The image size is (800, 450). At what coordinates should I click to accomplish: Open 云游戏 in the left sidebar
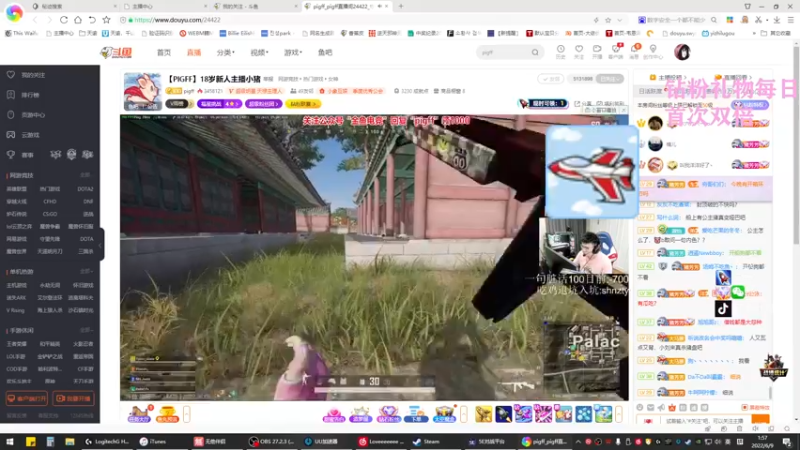point(30,135)
